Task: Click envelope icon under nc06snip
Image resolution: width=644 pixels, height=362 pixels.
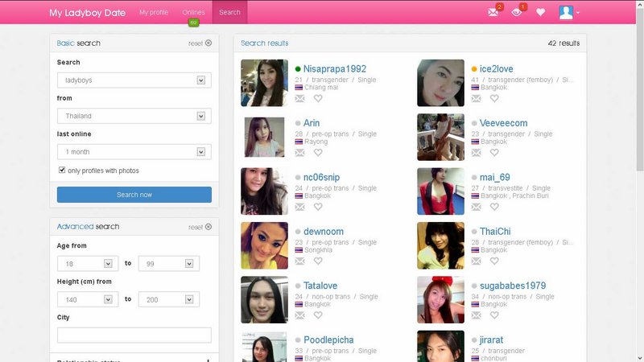Action: pyautogui.click(x=299, y=207)
